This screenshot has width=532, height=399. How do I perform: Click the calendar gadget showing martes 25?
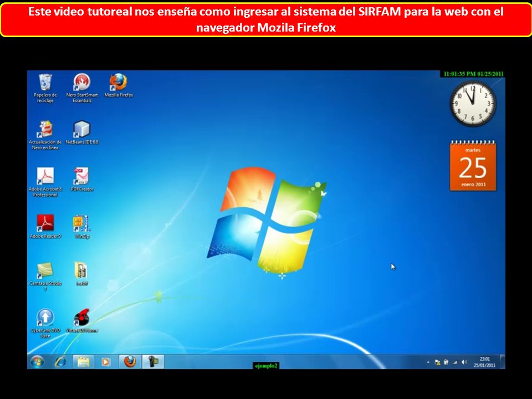pos(473,166)
